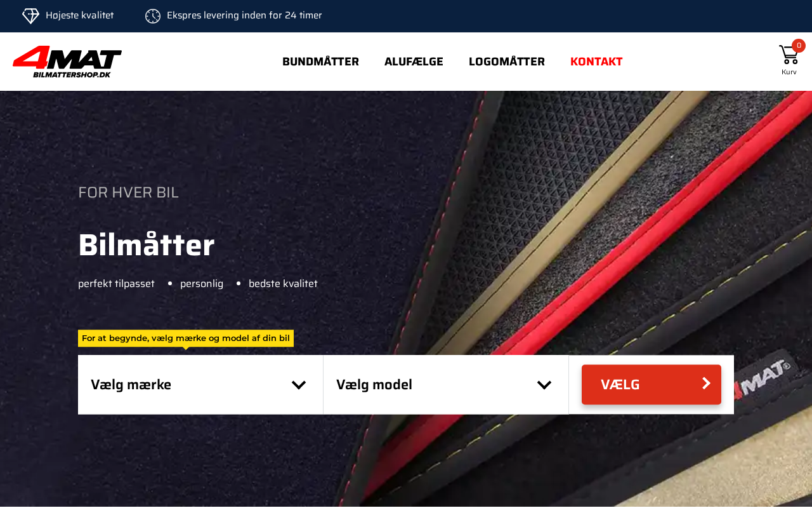The height and width of the screenshot is (508, 812).
Task: Click the express delivery clock icon
Action: (x=153, y=16)
